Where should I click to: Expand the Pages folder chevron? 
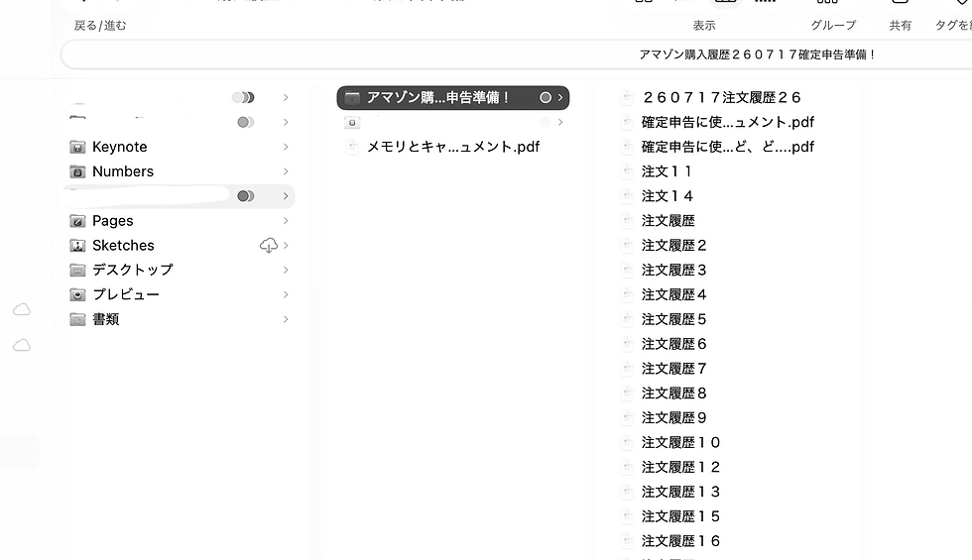pyautogui.click(x=286, y=220)
